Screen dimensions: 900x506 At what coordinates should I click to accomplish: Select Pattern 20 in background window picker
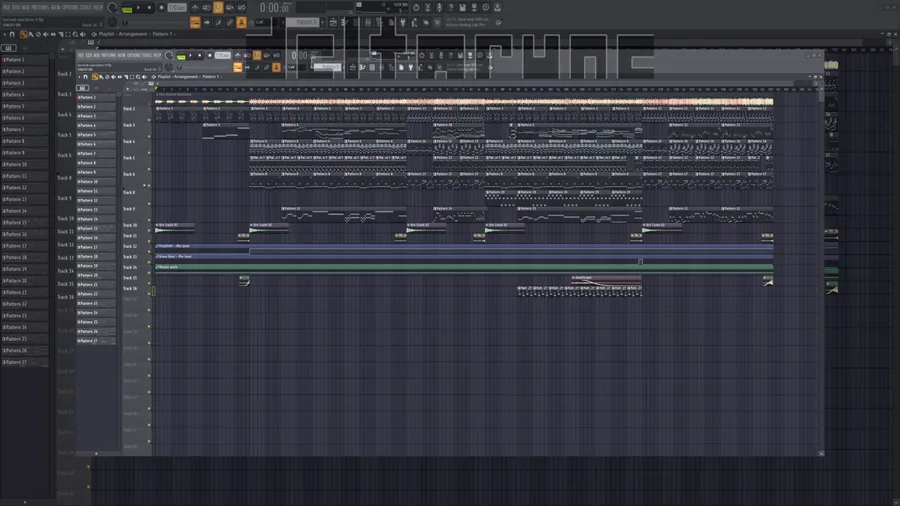(24, 281)
